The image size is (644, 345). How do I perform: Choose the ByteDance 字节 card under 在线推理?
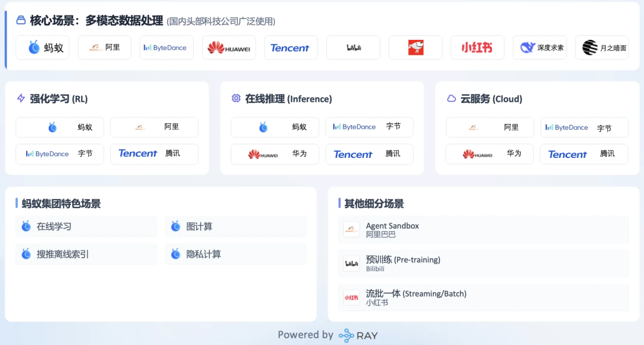click(x=370, y=127)
